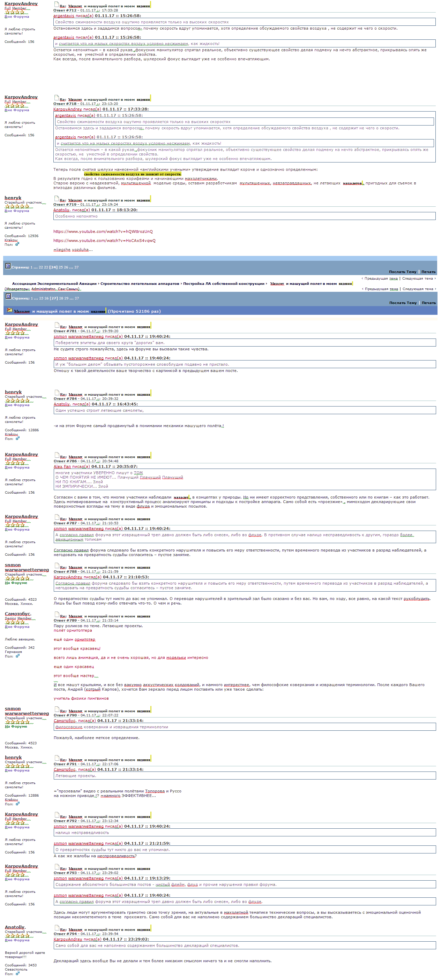Click the gender icon under Anatoliy's profile
This screenshot has width=441, height=980.
(17, 973)
